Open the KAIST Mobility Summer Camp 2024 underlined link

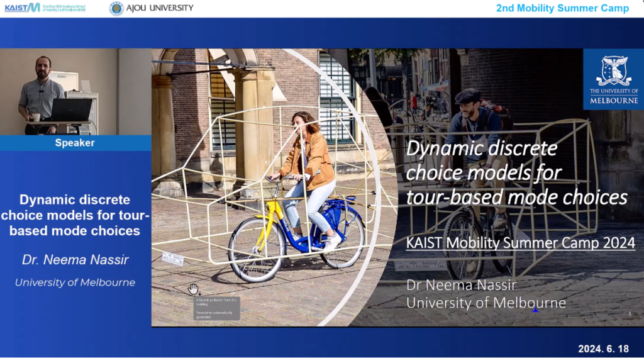[521, 243]
